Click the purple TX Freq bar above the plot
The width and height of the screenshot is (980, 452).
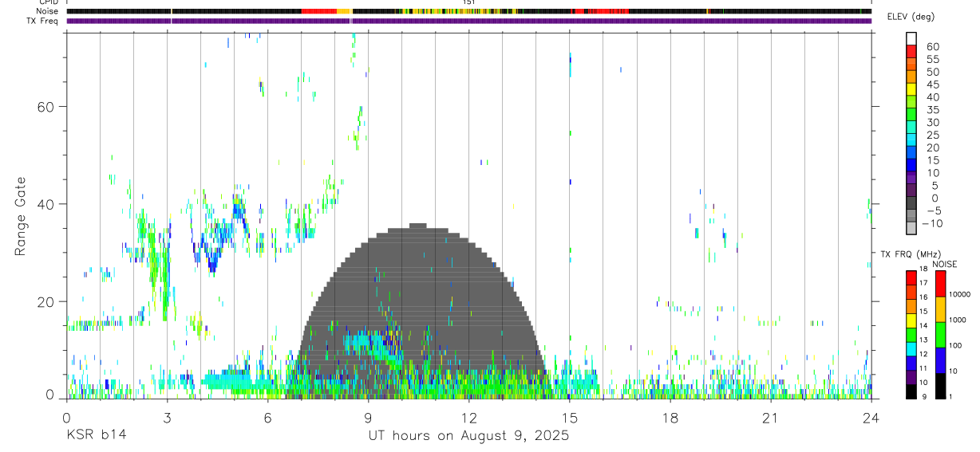(x=469, y=21)
